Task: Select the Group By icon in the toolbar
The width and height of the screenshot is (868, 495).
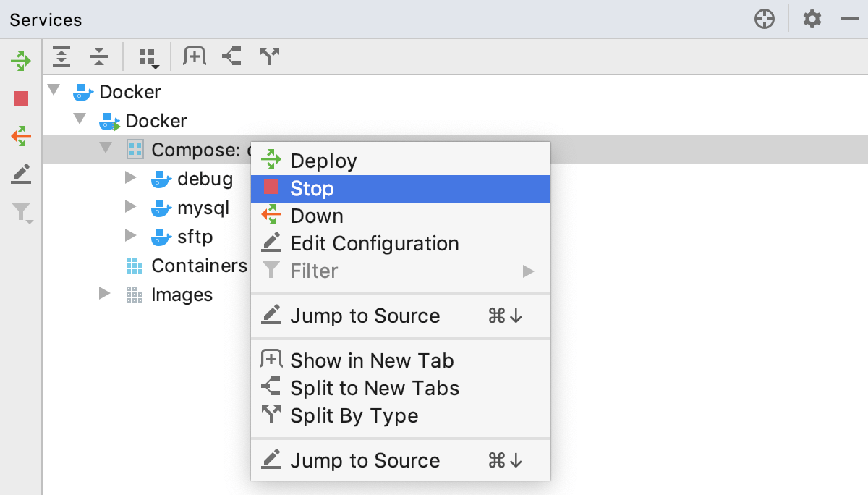Action: [145, 56]
